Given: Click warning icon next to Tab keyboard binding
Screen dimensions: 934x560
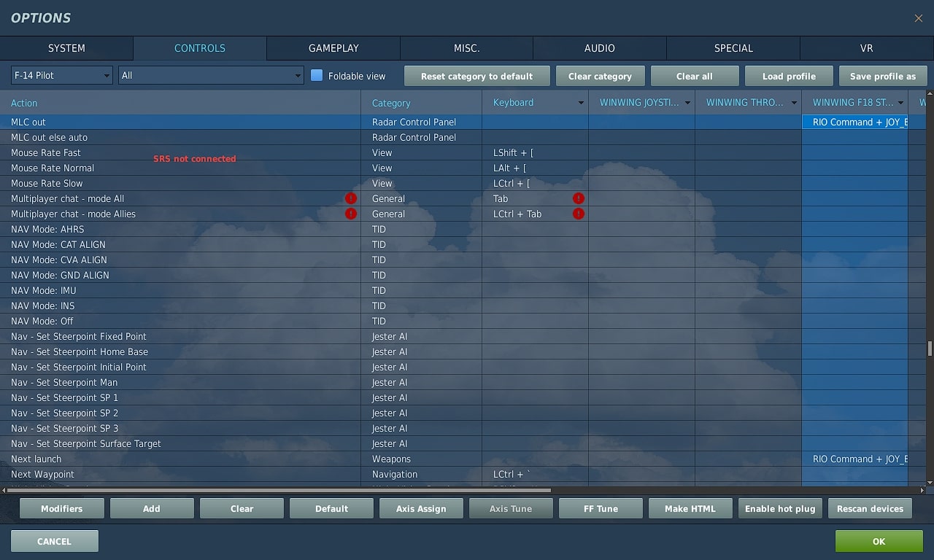Looking at the screenshot, I should click(579, 198).
